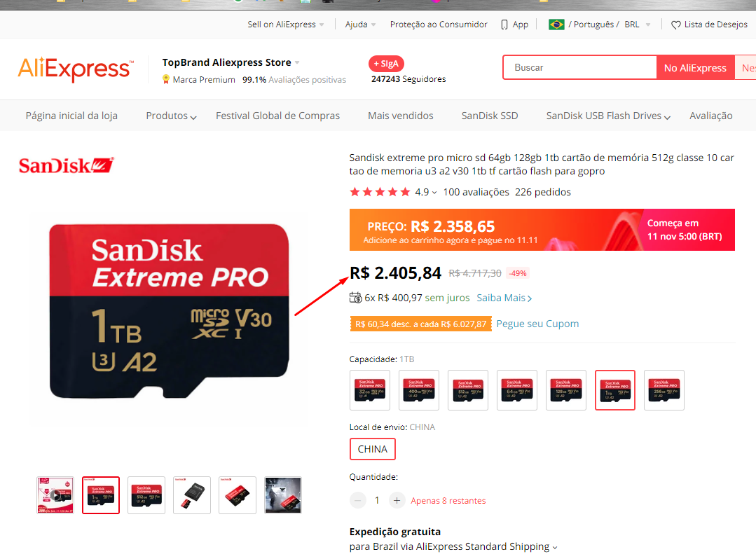Decrease quantity with the minus button
Viewport: 756px width, 559px height.
pyautogui.click(x=358, y=501)
